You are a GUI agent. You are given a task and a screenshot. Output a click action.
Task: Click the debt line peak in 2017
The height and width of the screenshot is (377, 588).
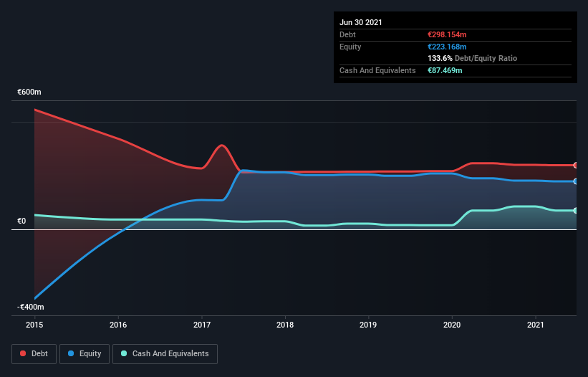tap(222, 145)
